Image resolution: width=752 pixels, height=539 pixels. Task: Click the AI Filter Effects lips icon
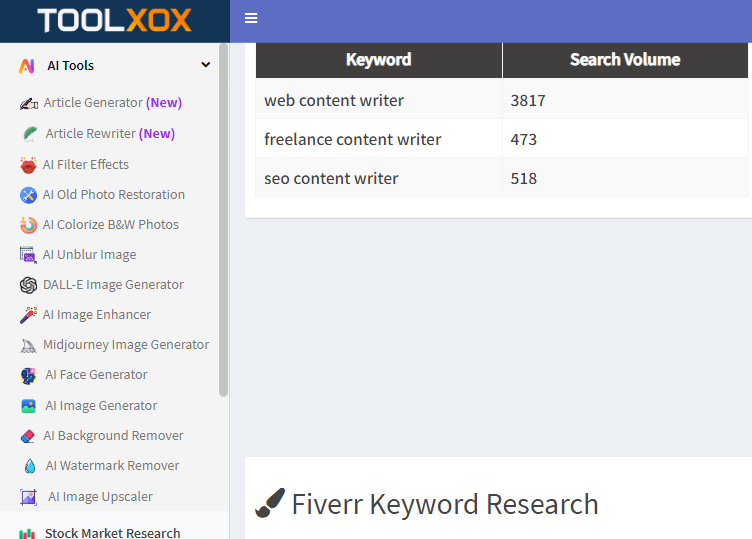click(28, 165)
